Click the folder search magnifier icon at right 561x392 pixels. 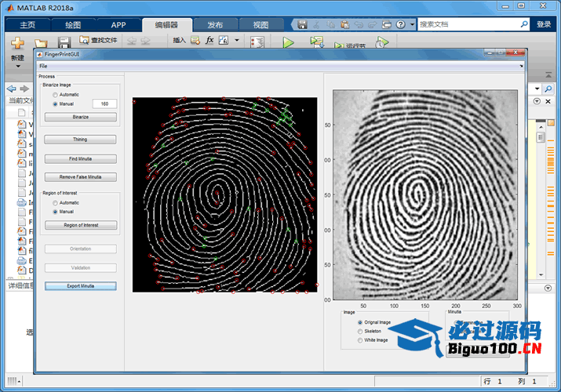pos(548,89)
